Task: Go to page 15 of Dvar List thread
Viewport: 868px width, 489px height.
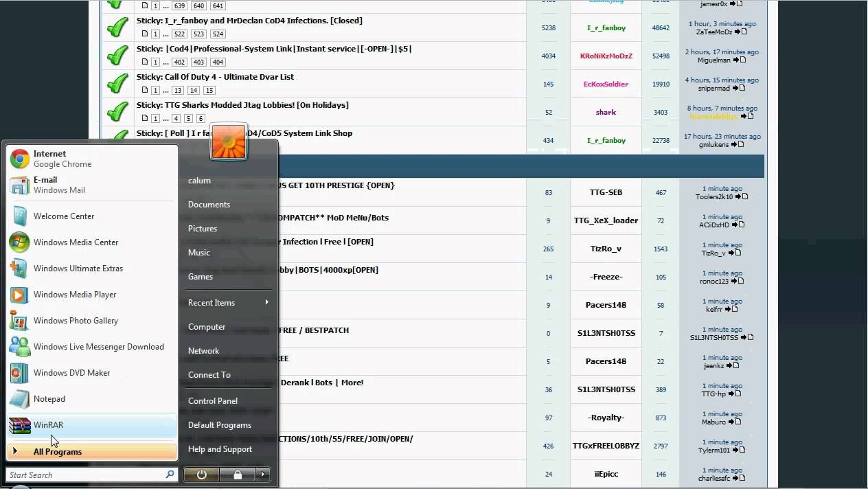Action: 209,90
